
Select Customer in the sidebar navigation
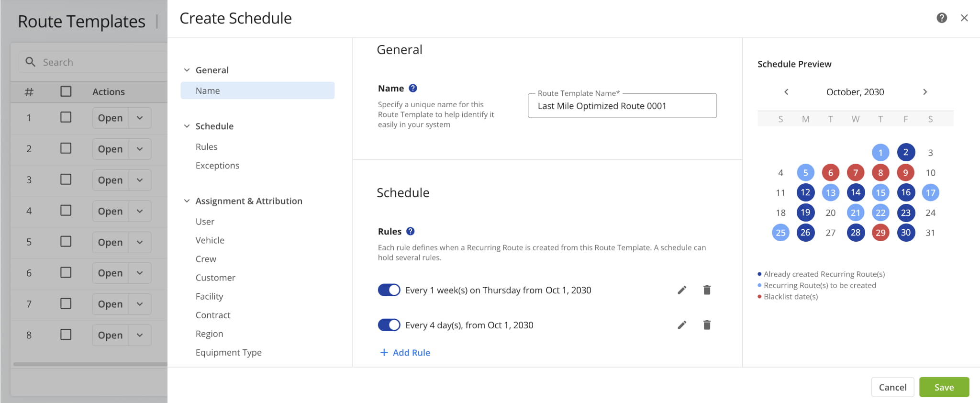point(215,278)
